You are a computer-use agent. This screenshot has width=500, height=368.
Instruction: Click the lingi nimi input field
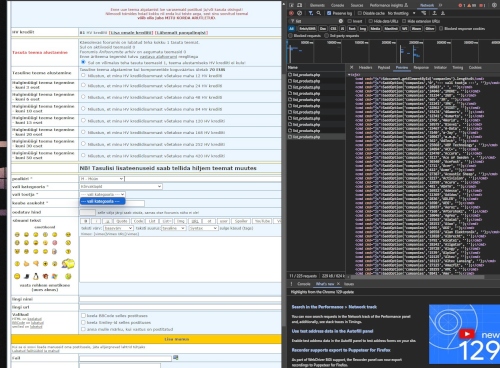click(180, 299)
